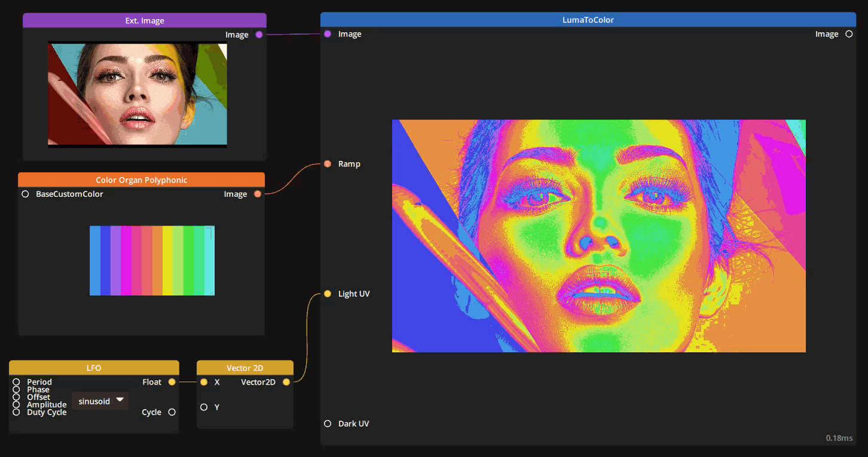Click the Vector2D output port

click(286, 382)
